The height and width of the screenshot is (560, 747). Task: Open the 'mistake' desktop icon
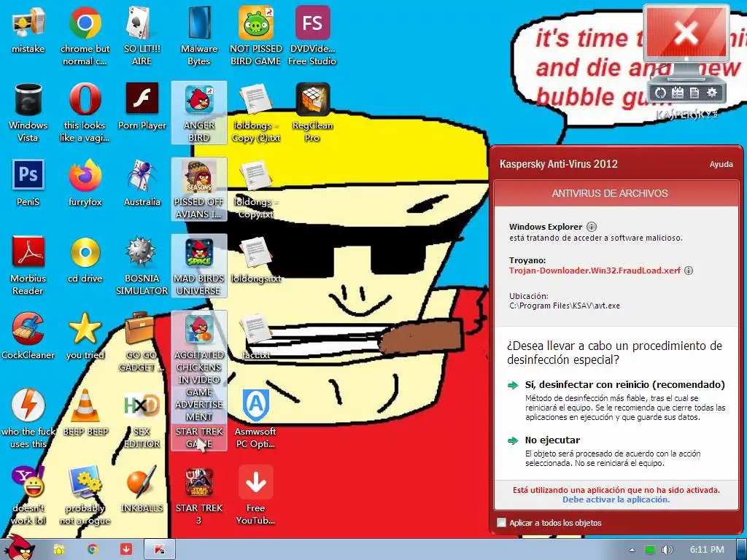pos(28,30)
